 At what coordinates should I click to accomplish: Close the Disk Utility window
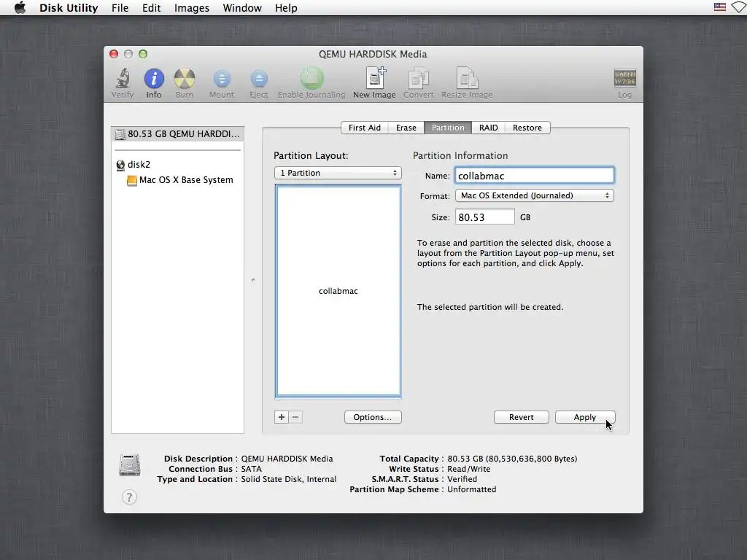pyautogui.click(x=114, y=54)
